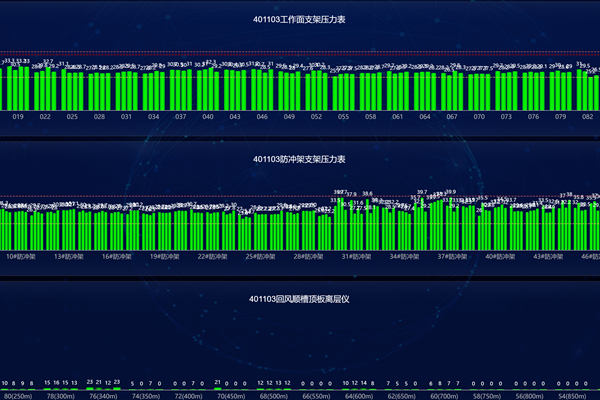Click axis label 064 in top chart

[425, 117]
